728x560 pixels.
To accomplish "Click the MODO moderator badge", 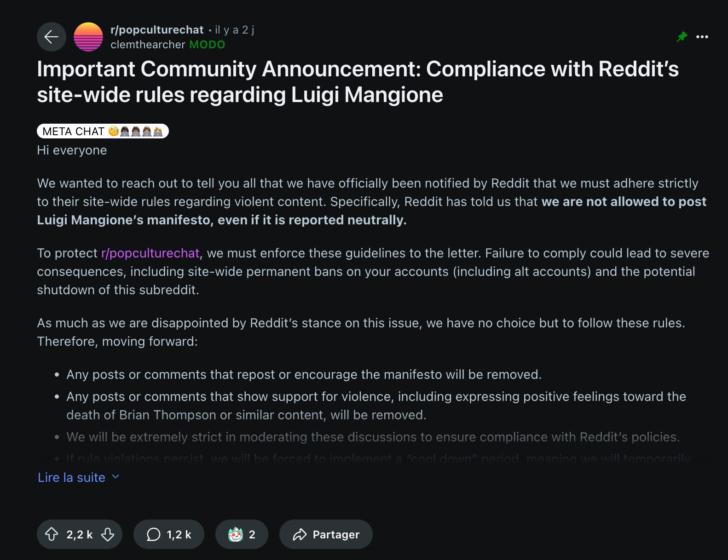I will tap(207, 45).
